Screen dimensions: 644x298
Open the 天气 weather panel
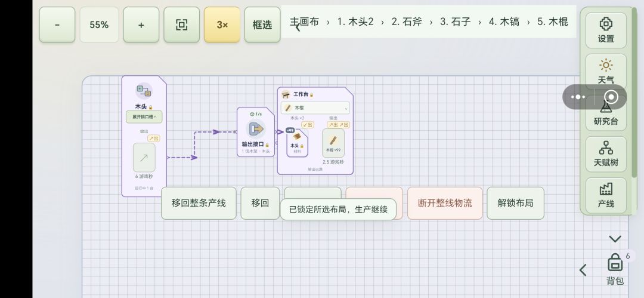click(x=606, y=70)
